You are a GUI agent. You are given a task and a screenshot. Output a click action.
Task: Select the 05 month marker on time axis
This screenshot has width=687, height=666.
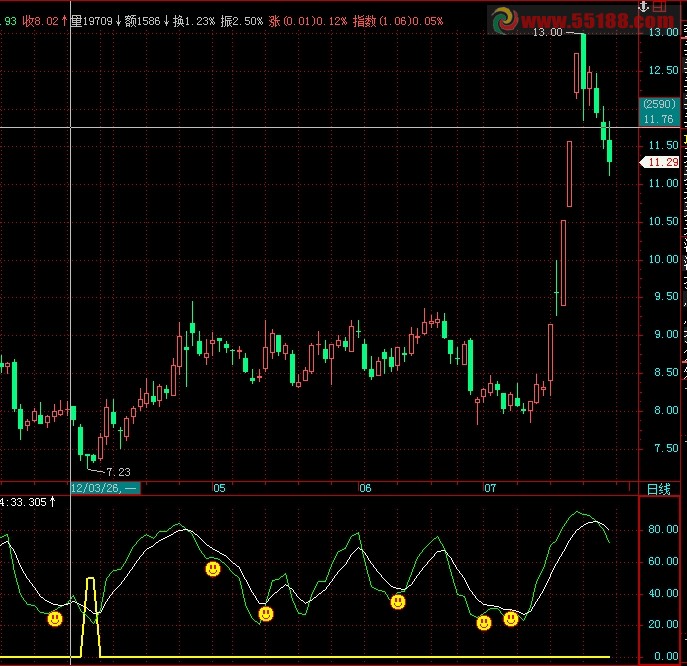click(x=219, y=488)
